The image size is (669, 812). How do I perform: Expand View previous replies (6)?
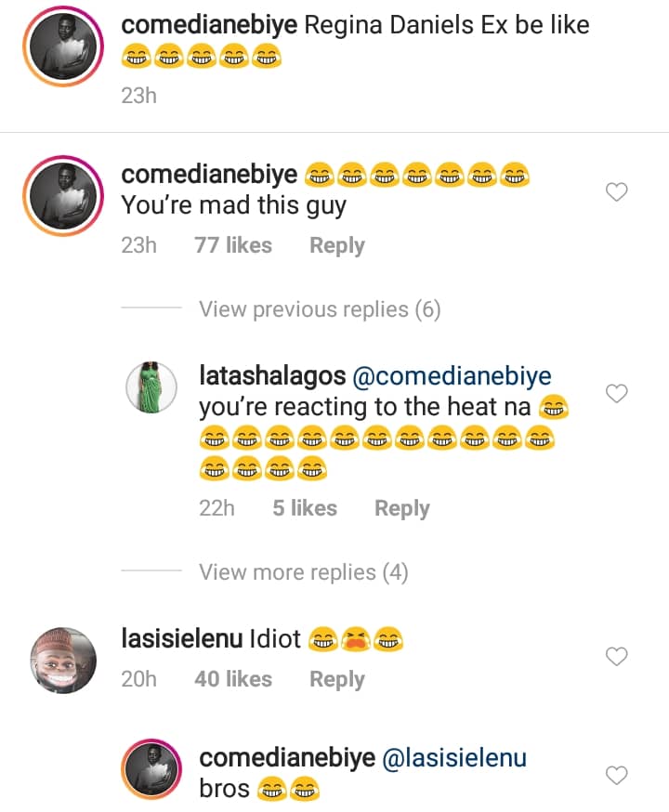coord(320,309)
